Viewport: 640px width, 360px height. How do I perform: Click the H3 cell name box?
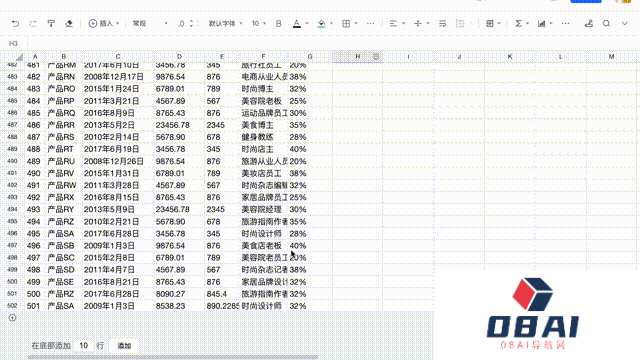coord(13,43)
